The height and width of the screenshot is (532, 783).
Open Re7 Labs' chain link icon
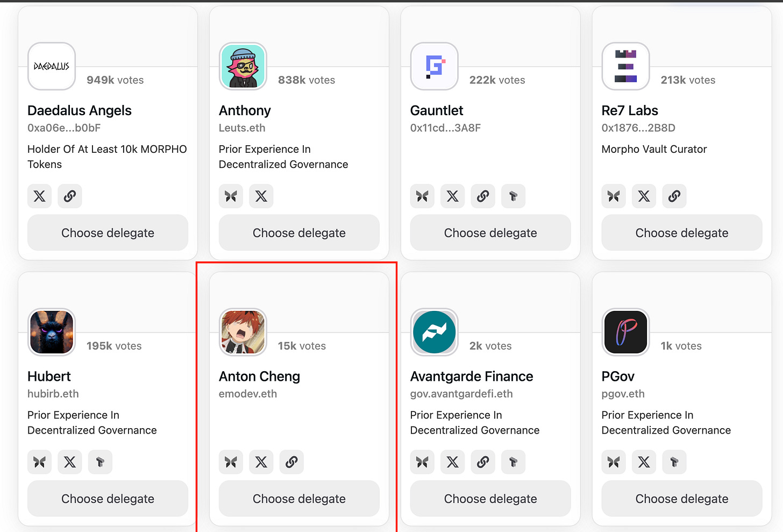[x=674, y=196]
